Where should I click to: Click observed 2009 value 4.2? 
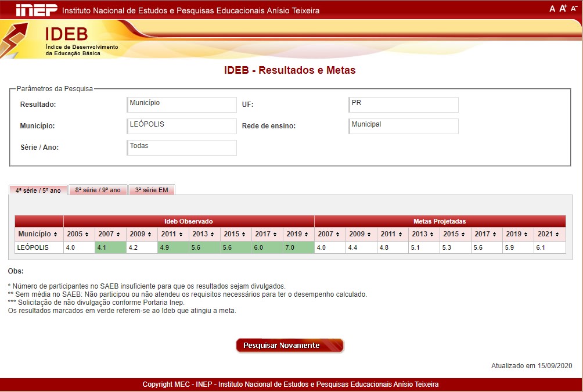142,247
